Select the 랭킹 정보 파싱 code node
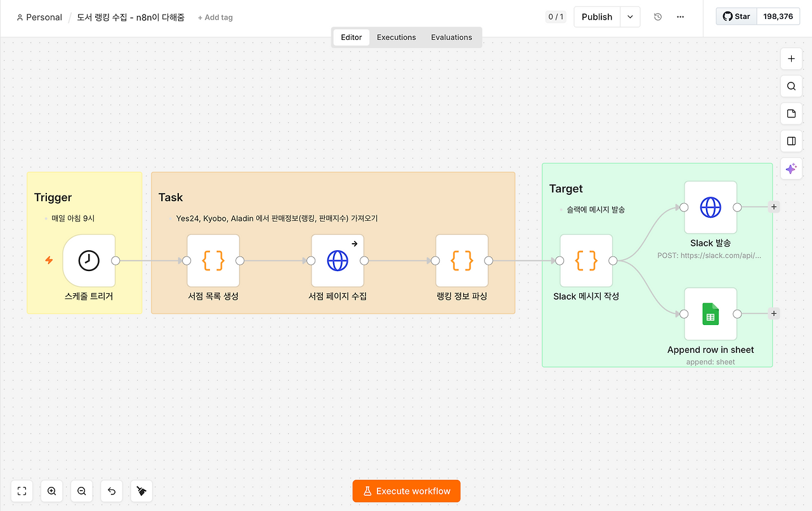 [462, 260]
